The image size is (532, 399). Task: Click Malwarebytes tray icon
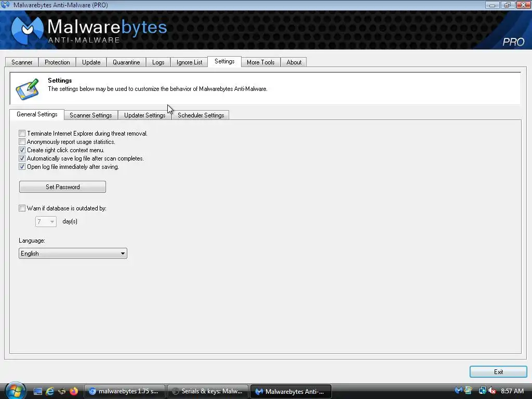pos(458,391)
